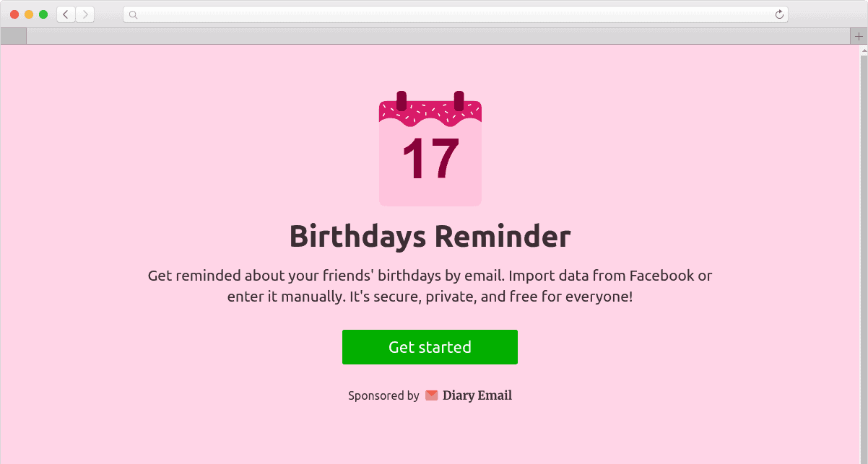
Task: Click the Diary Email envelope icon
Action: 431,395
